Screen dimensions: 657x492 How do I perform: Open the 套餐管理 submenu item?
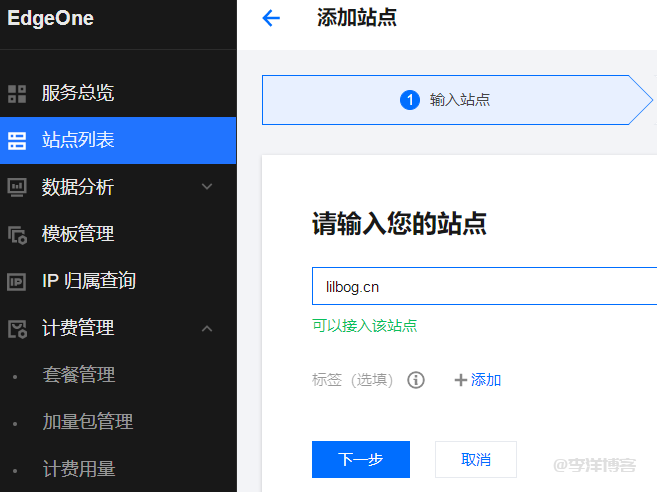pos(78,375)
